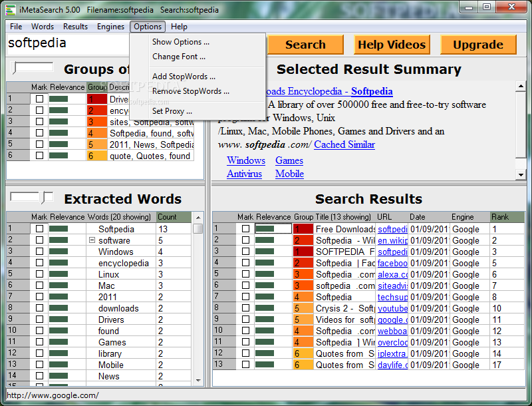Screen dimensions: 532x406
Task: Open the Results menu
Action: click(x=75, y=27)
